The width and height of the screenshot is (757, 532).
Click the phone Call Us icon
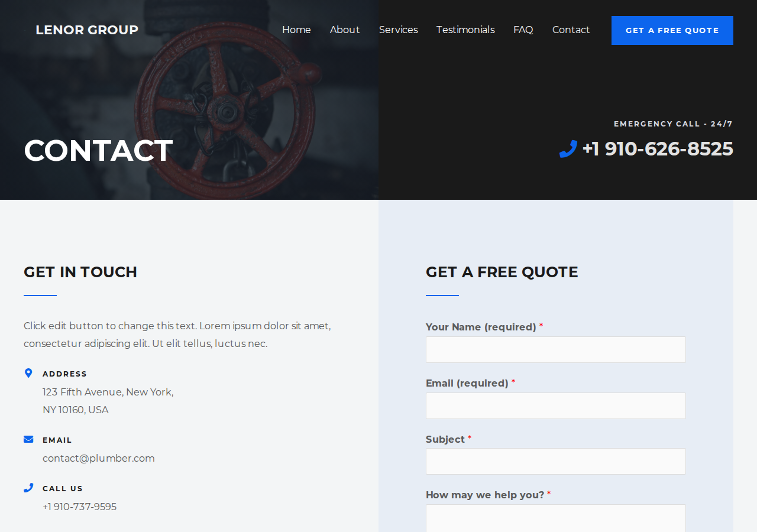[x=28, y=488]
